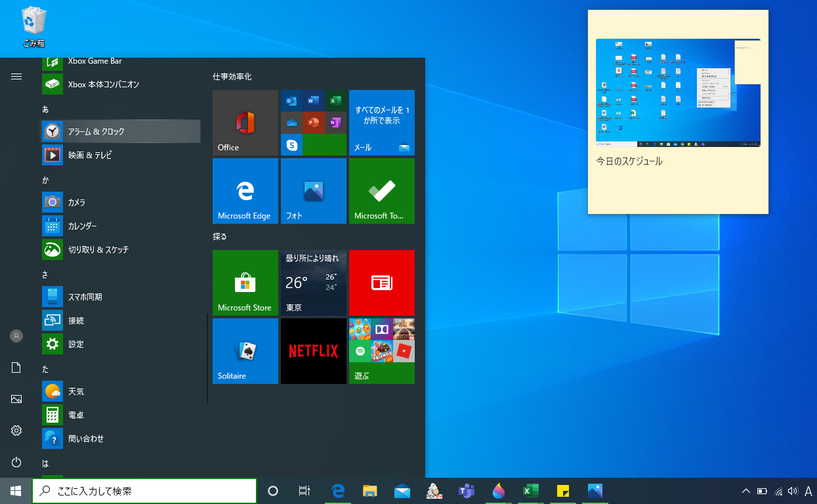Screen dimensions: 817x504
Task: Open OneDrive in the Office tile folder
Action: (292, 123)
